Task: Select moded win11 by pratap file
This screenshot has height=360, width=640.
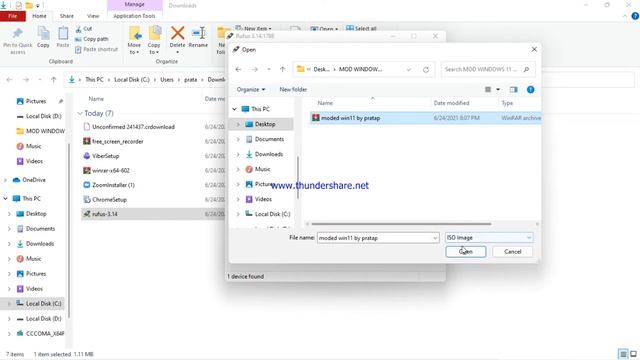Action: (425, 118)
